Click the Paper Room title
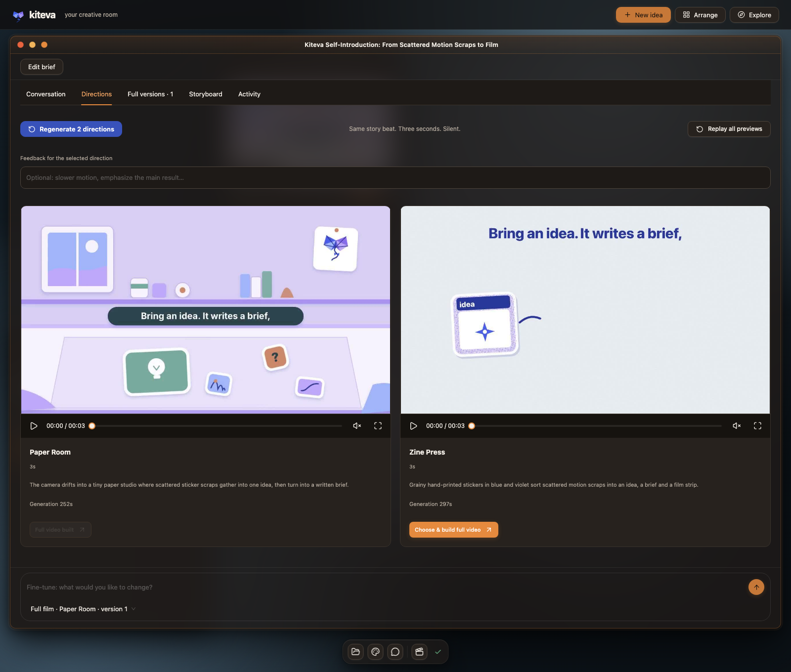This screenshot has height=672, width=791. [x=50, y=452]
